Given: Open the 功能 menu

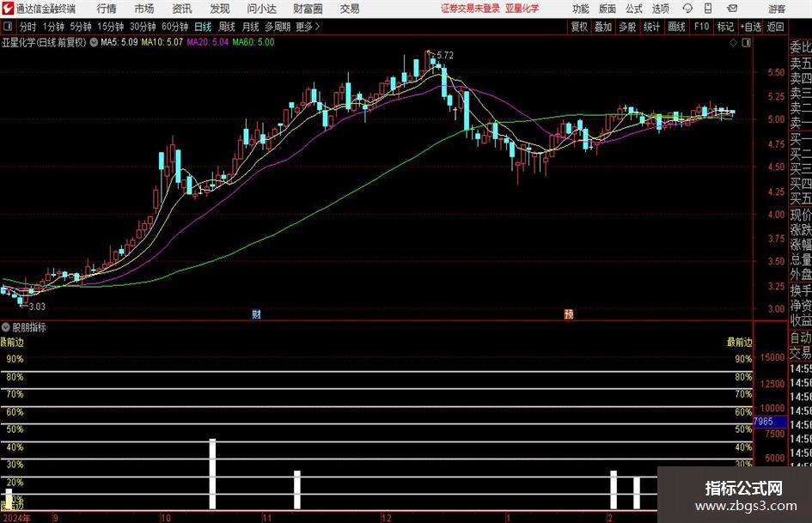Looking at the screenshot, I should point(581,9).
